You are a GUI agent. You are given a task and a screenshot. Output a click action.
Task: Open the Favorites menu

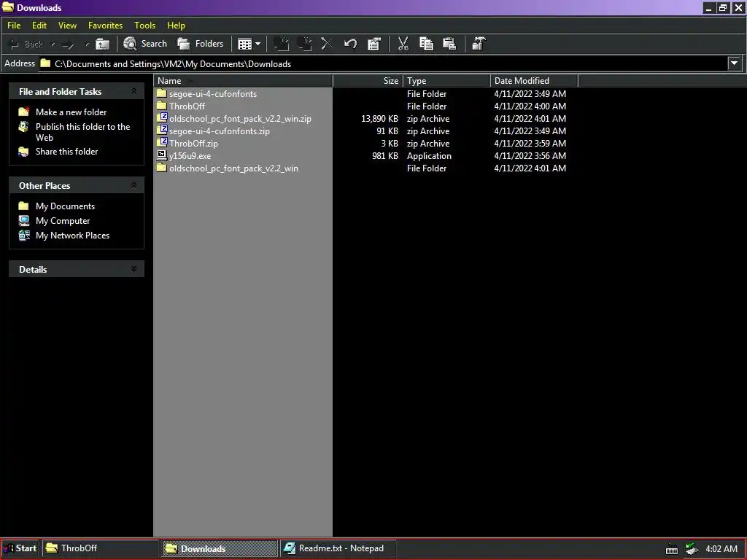click(105, 26)
